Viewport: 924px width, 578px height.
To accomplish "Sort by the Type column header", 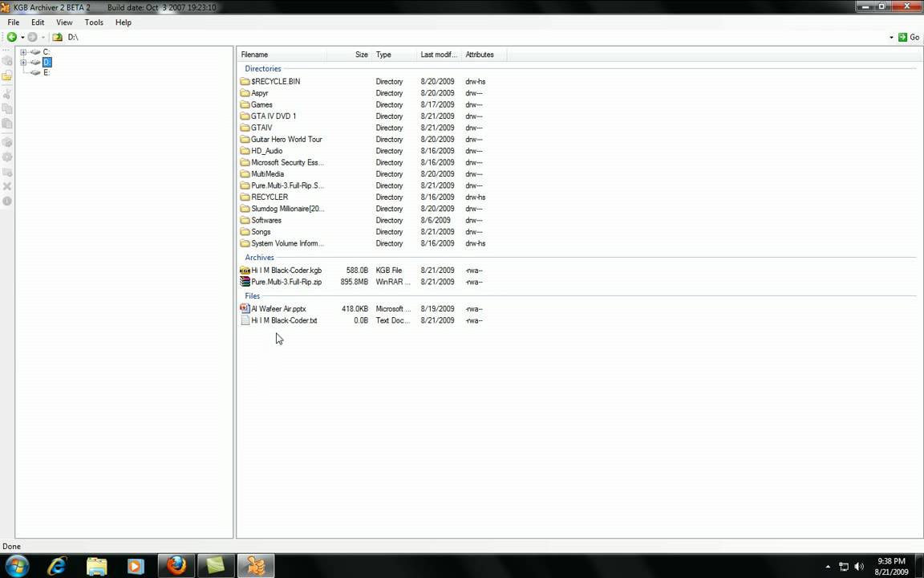I will [x=395, y=55].
